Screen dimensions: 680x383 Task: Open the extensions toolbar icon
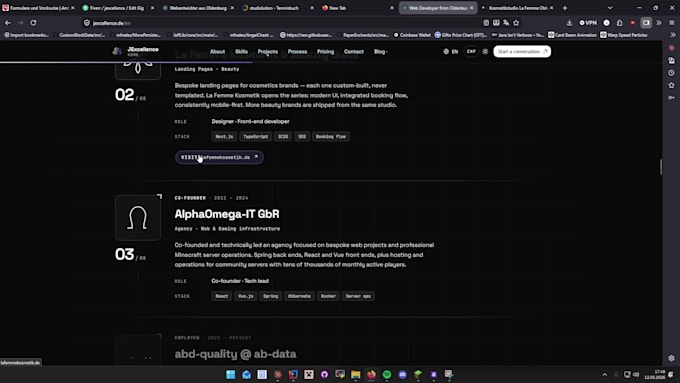[619, 23]
